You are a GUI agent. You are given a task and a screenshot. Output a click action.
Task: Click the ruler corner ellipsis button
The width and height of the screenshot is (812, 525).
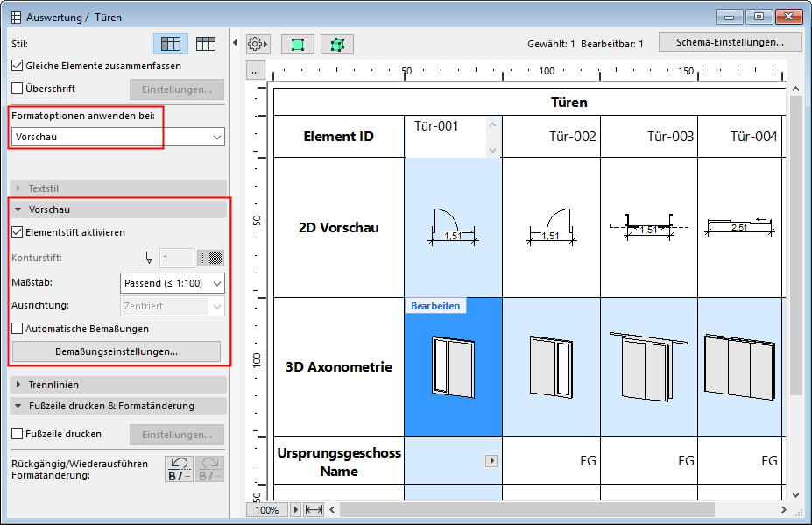pyautogui.click(x=255, y=72)
